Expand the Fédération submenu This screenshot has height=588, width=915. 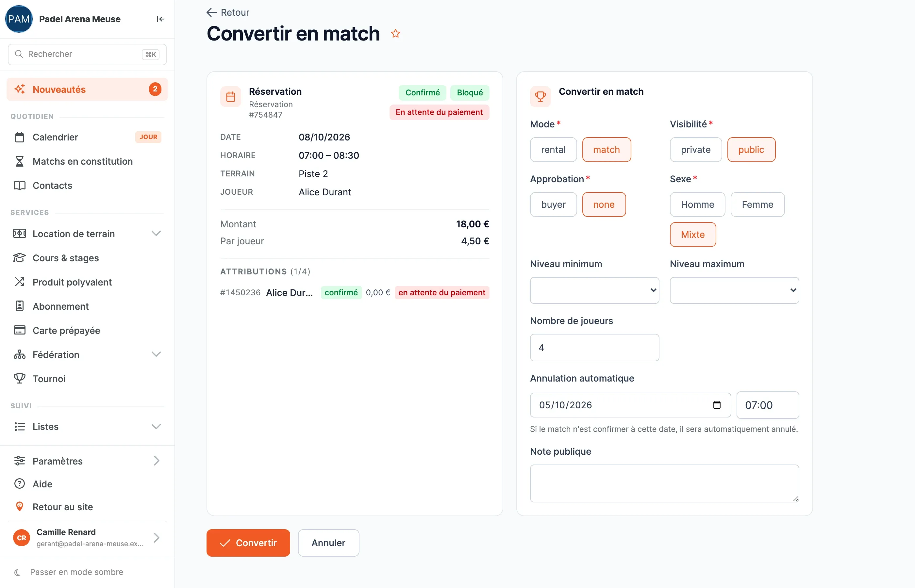tap(156, 354)
